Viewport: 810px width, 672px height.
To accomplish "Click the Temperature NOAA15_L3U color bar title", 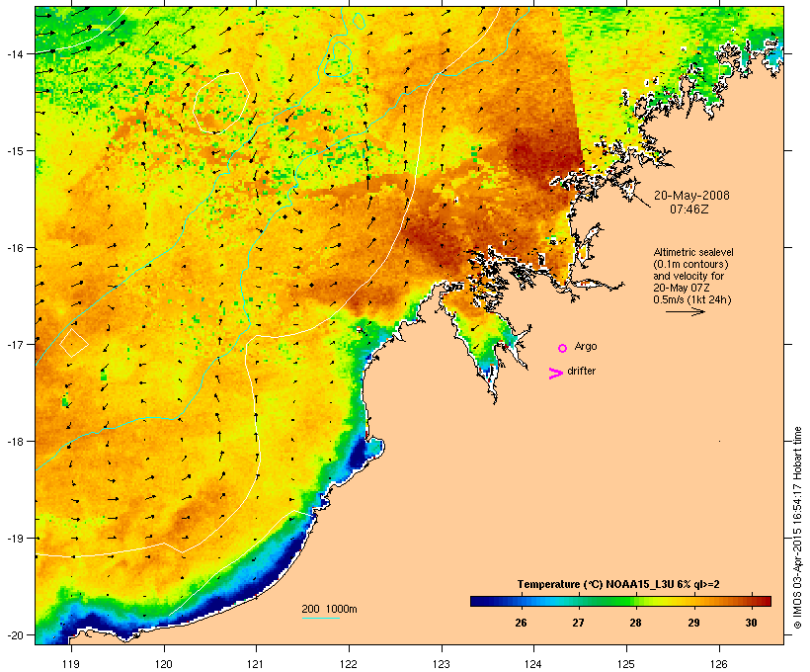I will tap(618, 584).
